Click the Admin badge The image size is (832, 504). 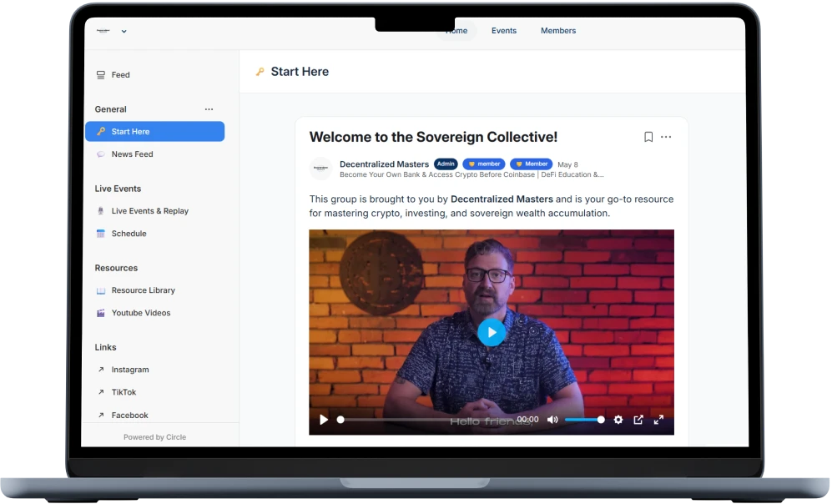(x=446, y=164)
